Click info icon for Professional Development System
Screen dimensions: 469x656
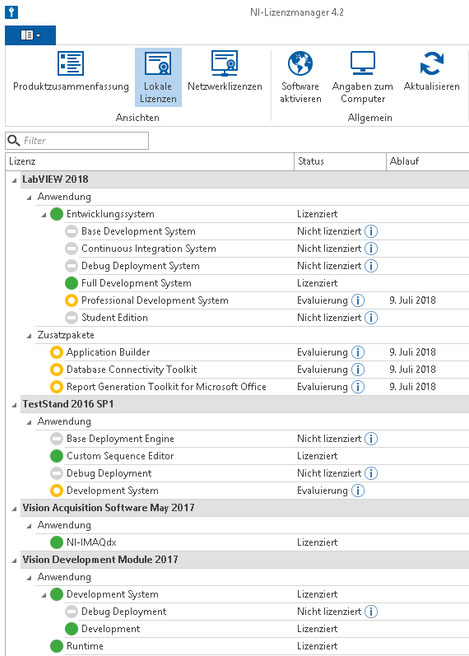[x=358, y=300]
